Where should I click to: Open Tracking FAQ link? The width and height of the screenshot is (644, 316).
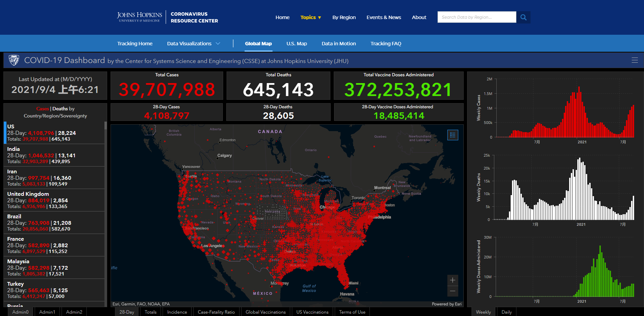386,44
